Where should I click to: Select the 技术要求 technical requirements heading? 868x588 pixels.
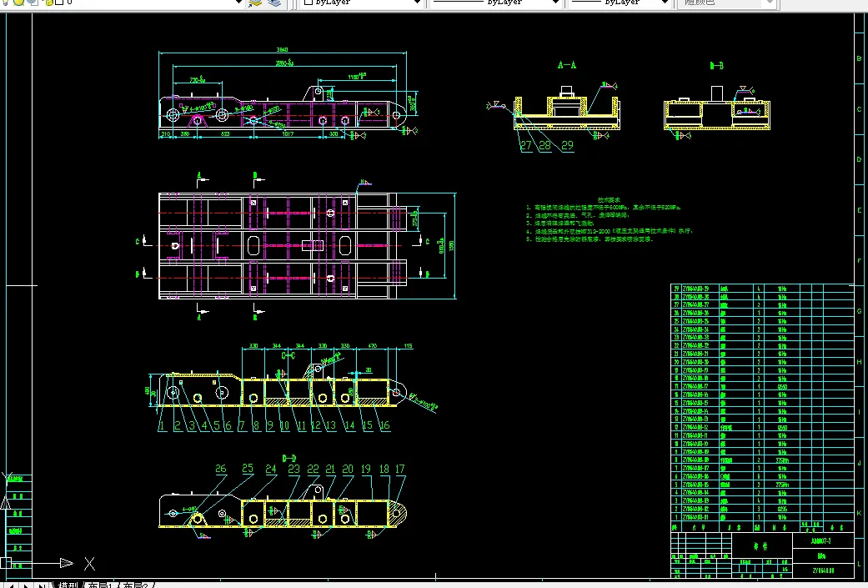(609, 200)
